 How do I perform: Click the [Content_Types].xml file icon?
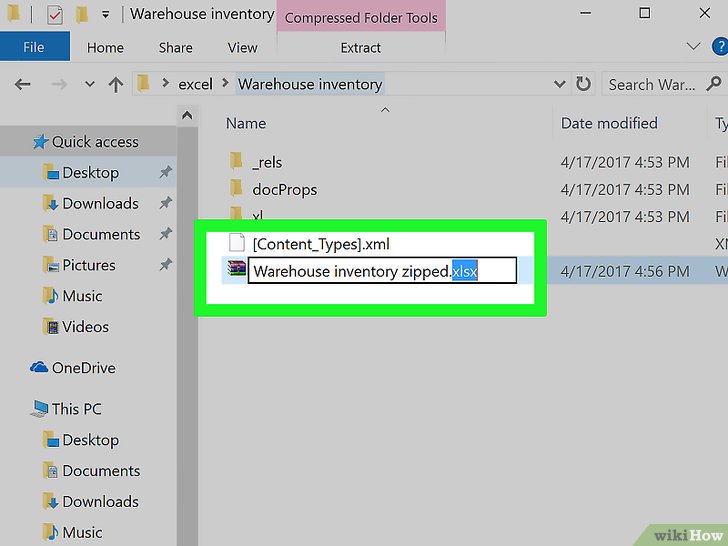(236, 243)
